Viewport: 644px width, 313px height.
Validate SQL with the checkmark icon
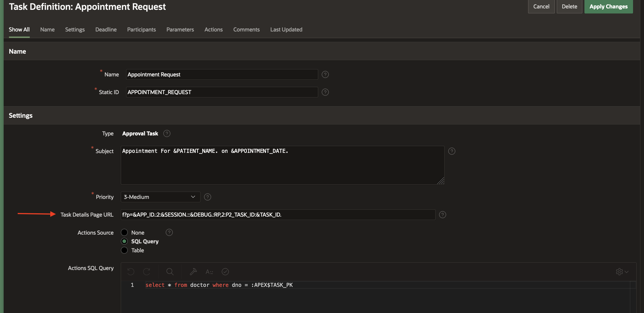pyautogui.click(x=225, y=272)
